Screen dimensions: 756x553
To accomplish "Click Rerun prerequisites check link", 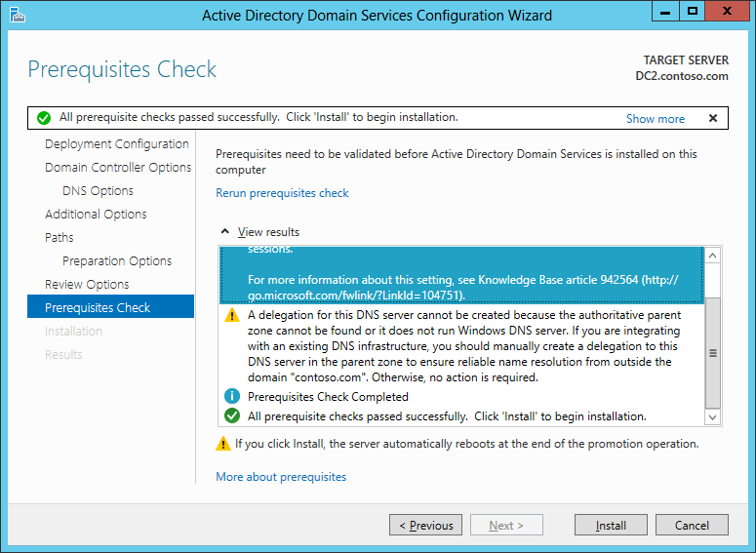I will click(x=282, y=193).
